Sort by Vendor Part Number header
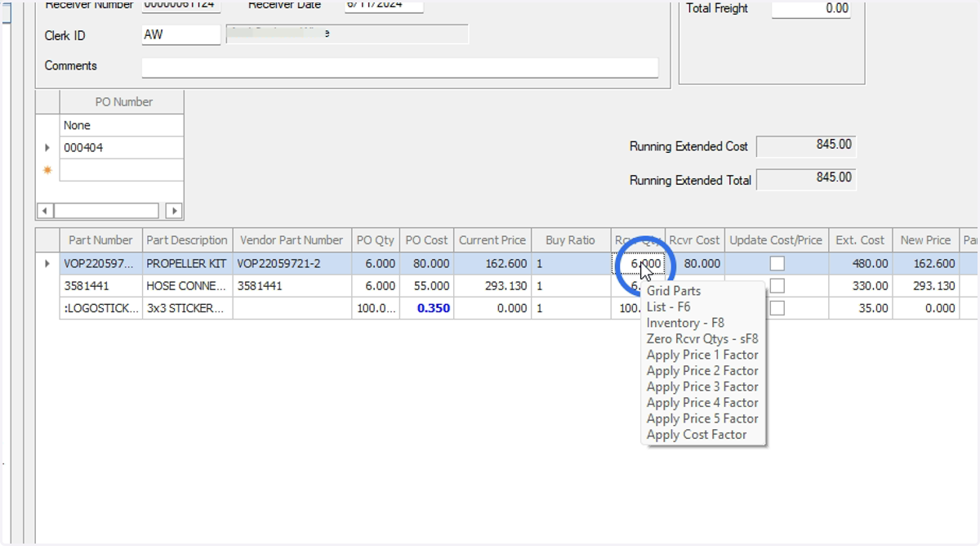The image size is (980, 546). point(292,240)
